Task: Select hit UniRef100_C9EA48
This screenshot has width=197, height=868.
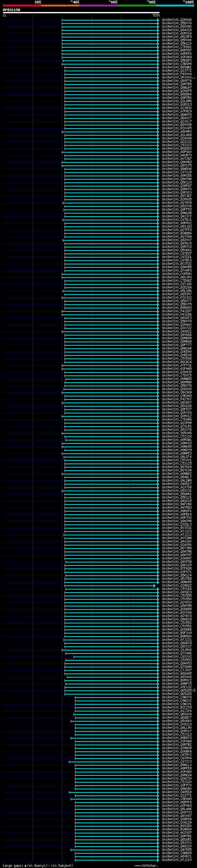Action: [177, 799]
